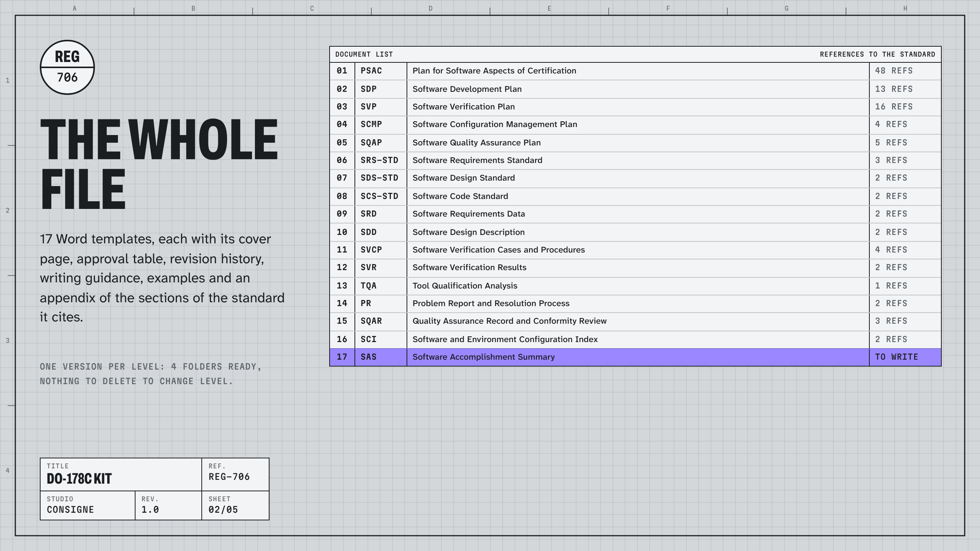Click 'Quality Assurance Record and Conformity Review'
Viewport: 980px width, 551px height.
510,321
